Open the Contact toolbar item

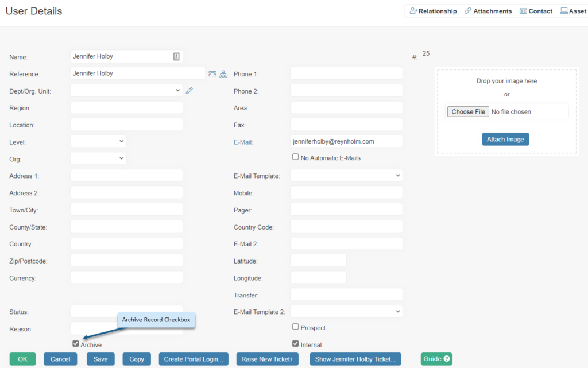[x=536, y=11]
